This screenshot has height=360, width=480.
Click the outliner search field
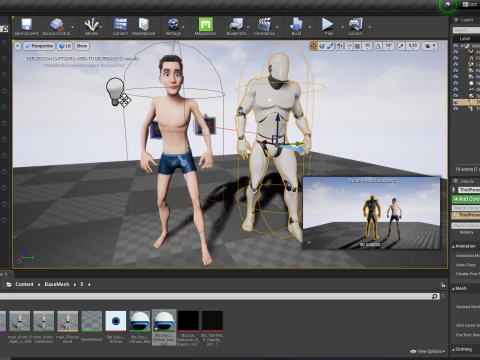tap(466, 30)
